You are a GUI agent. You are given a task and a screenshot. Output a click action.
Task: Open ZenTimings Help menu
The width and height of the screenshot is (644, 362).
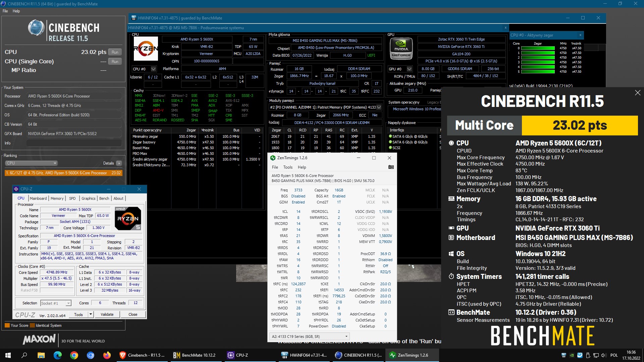pos(302,167)
